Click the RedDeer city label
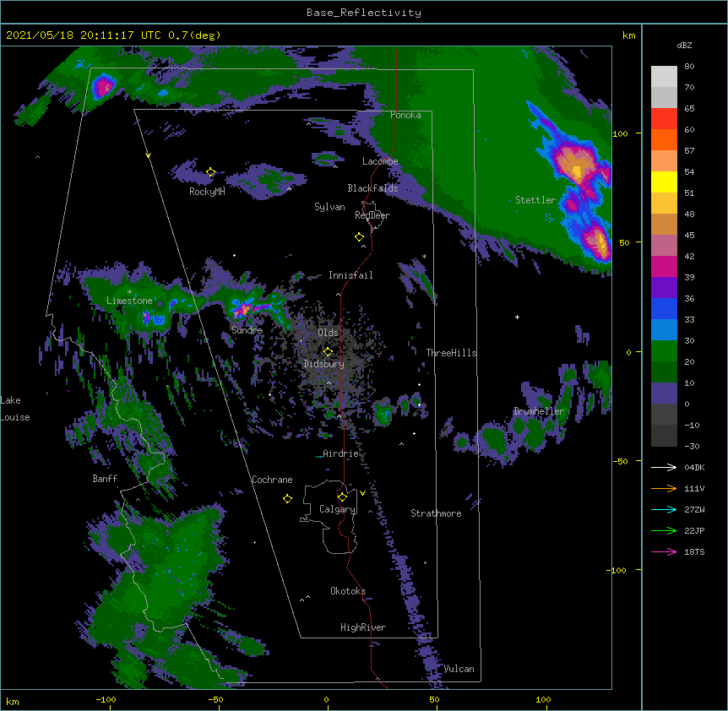 pyautogui.click(x=372, y=215)
